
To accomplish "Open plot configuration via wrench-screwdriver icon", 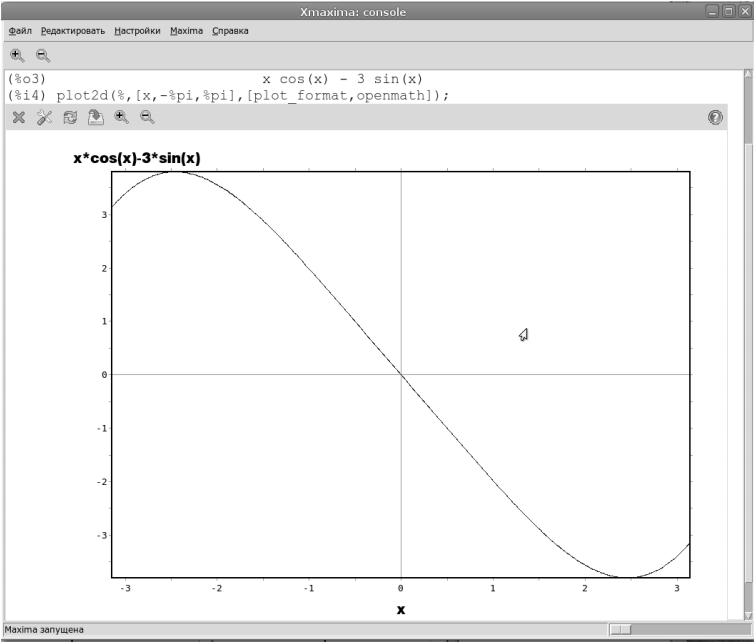I will pos(44,117).
